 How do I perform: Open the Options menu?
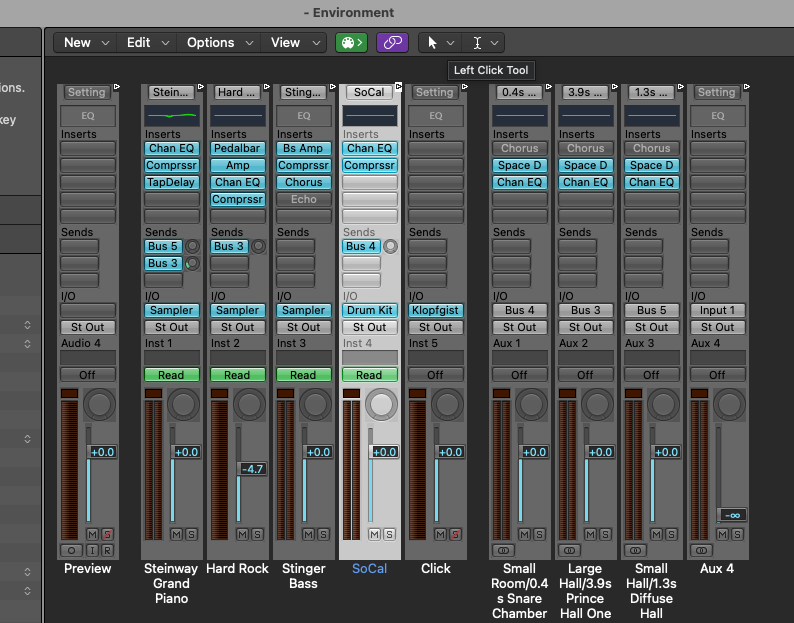[210, 42]
